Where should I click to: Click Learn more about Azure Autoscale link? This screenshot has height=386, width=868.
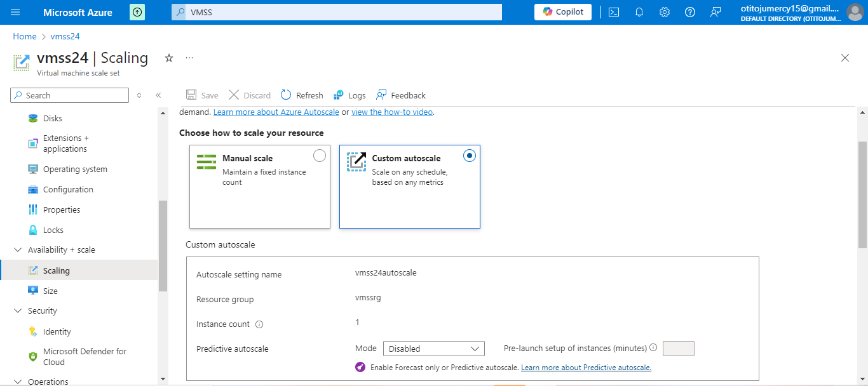click(x=276, y=112)
